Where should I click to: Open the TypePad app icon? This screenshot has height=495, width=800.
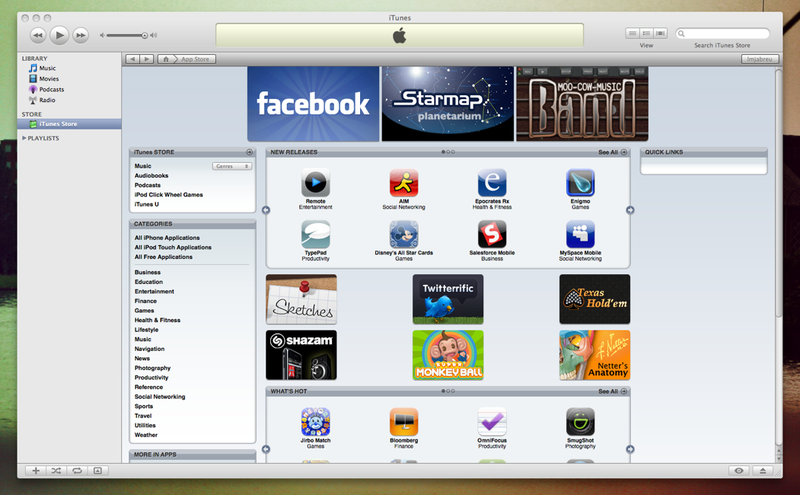(315, 235)
